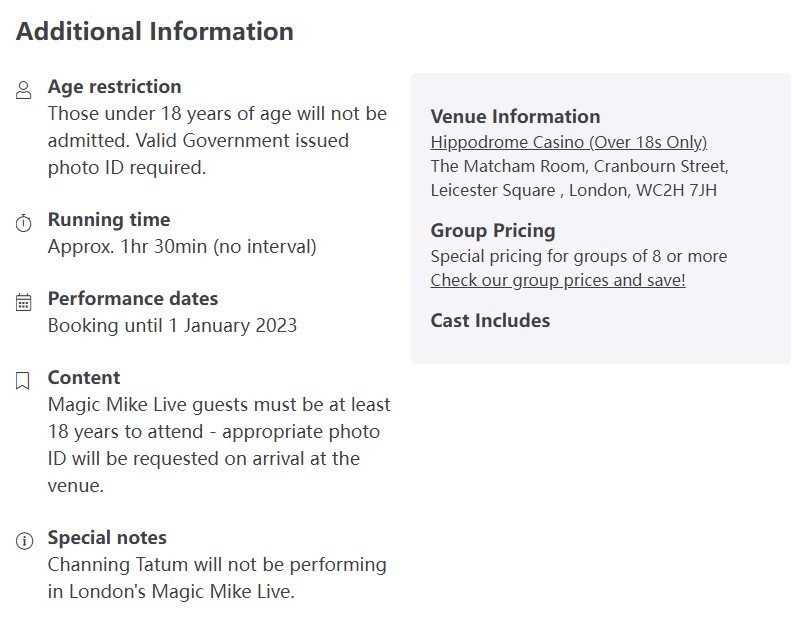Click the Approx. 1hr 30min running time text

click(182, 247)
